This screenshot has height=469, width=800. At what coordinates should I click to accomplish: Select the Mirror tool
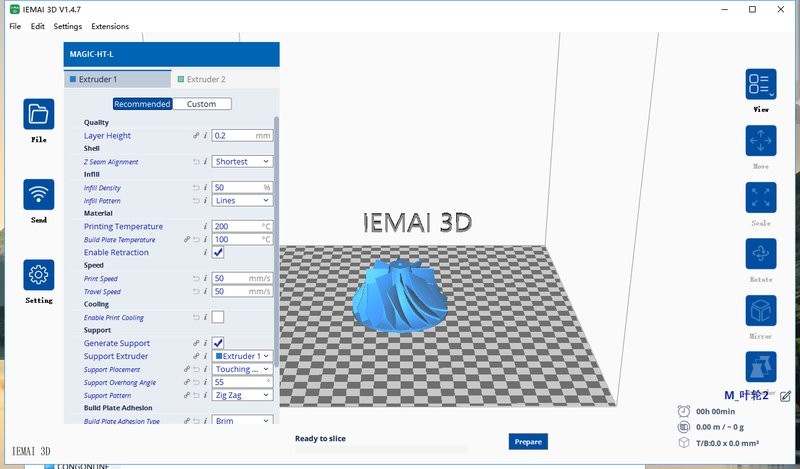click(760, 310)
